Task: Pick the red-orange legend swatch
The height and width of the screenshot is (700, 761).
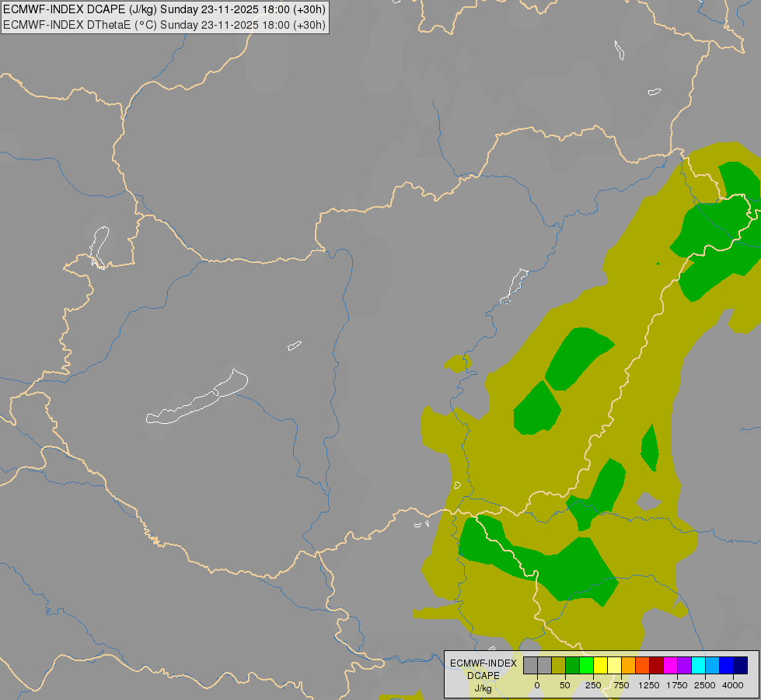Action: [643, 665]
